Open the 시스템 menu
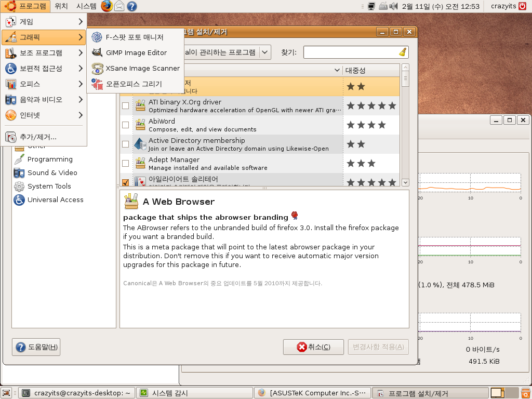532x399 pixels. (x=86, y=6)
